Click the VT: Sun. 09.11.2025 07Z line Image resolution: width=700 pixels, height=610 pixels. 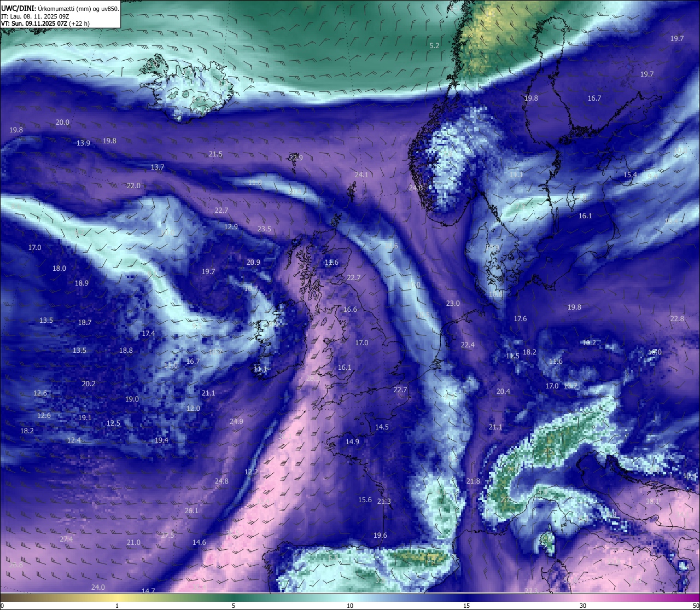tap(45, 24)
